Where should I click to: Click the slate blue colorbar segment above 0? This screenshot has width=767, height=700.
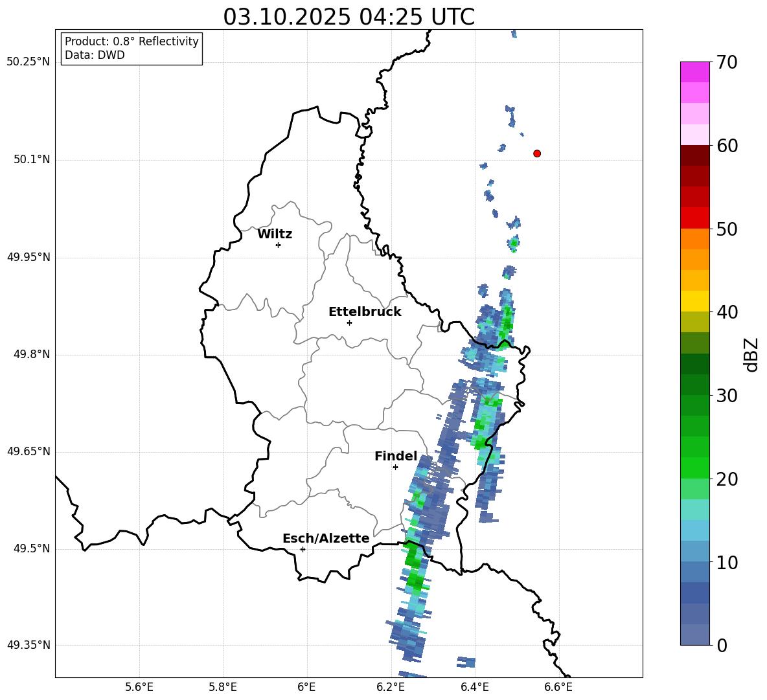click(x=694, y=635)
